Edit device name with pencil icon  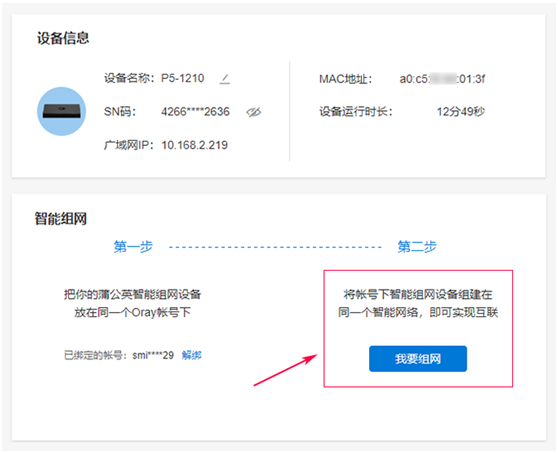pos(225,79)
